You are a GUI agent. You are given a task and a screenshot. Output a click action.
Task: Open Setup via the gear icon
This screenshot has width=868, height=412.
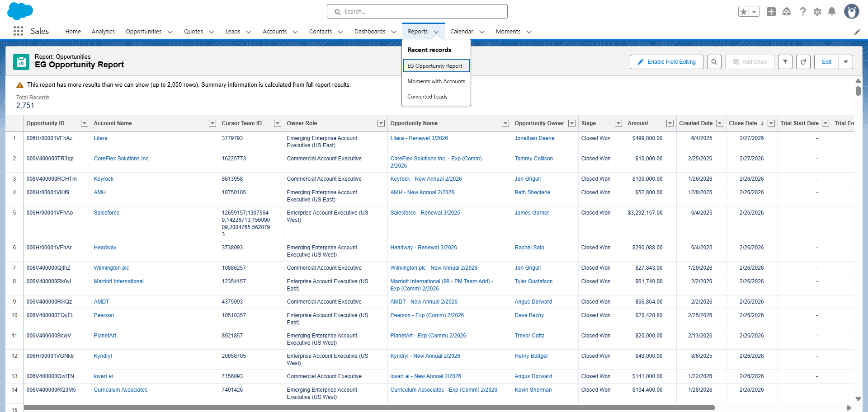point(817,11)
